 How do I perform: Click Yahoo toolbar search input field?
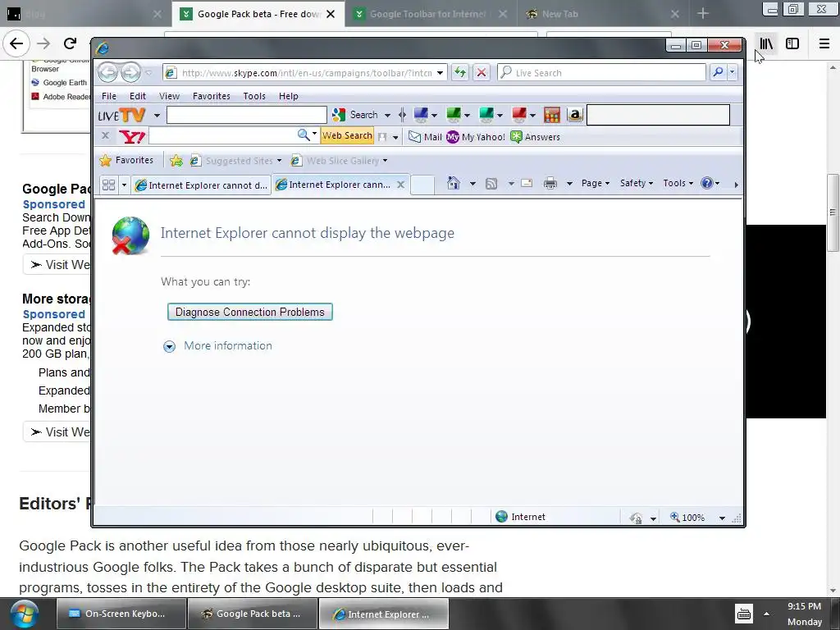(x=223, y=136)
